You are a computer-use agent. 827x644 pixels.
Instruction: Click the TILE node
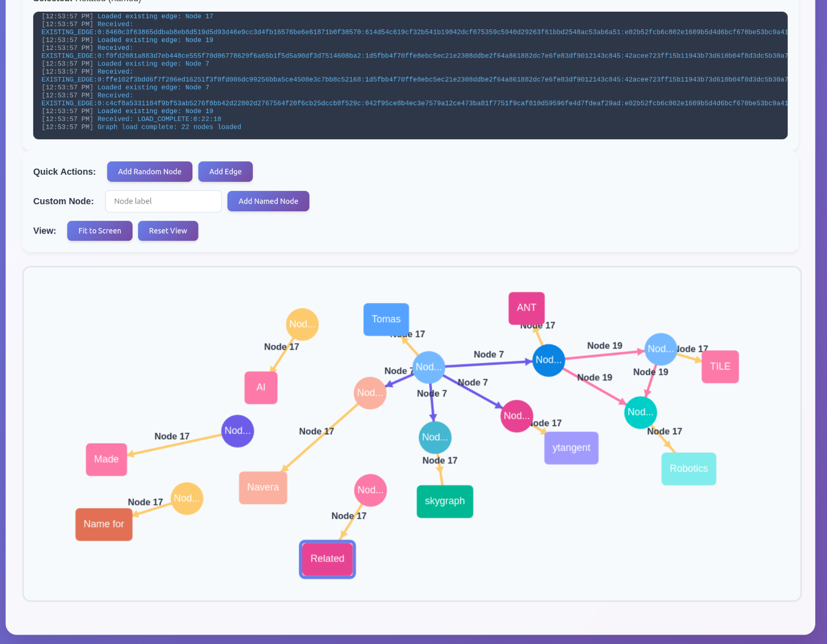tap(720, 367)
